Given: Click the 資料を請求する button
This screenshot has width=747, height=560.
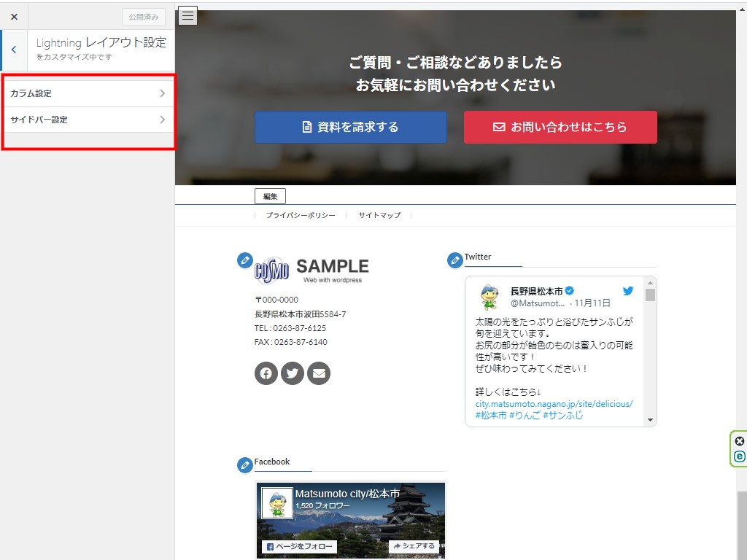Looking at the screenshot, I should point(350,127).
